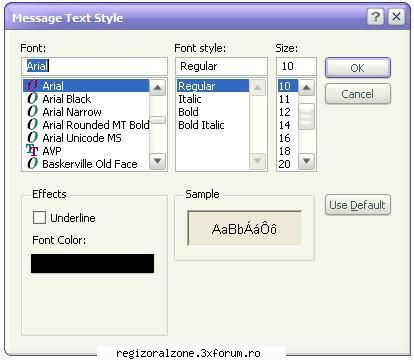Image resolution: width=414 pixels, height=360 pixels.
Task: Close the Message Text Style dialog
Action: (396, 17)
